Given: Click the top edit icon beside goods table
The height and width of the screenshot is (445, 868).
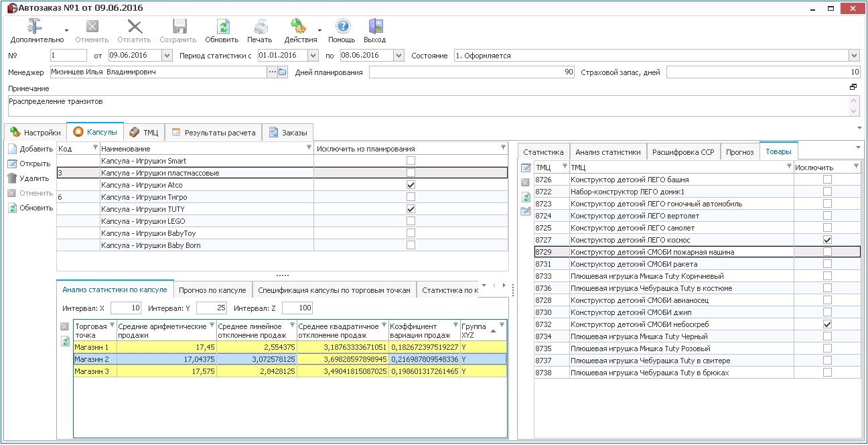Looking at the screenshot, I should click(526, 168).
